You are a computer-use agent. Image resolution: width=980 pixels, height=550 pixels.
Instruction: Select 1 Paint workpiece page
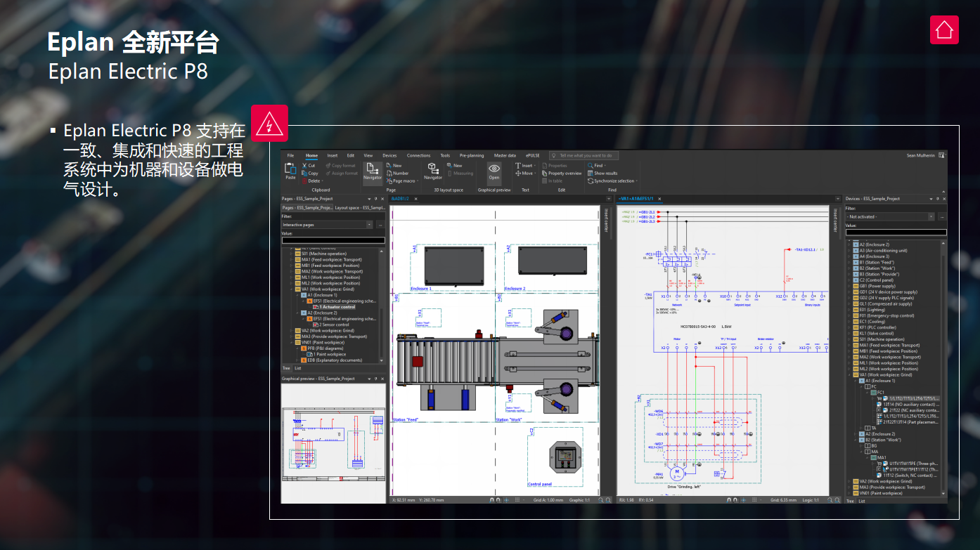pos(330,354)
